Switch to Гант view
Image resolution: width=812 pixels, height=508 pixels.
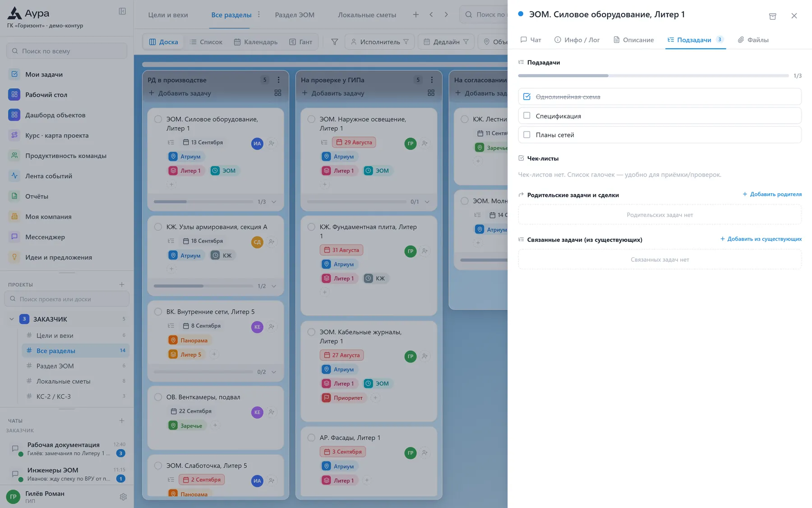pyautogui.click(x=300, y=42)
